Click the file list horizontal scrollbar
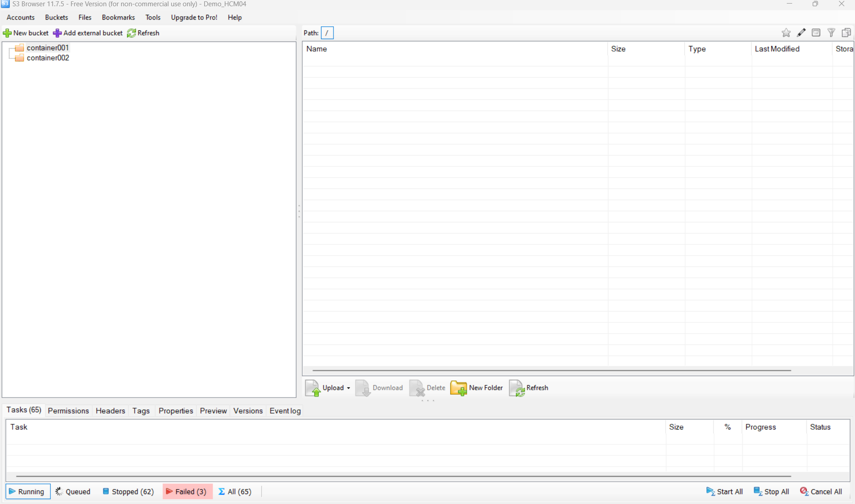This screenshot has height=504, width=855. click(x=551, y=370)
